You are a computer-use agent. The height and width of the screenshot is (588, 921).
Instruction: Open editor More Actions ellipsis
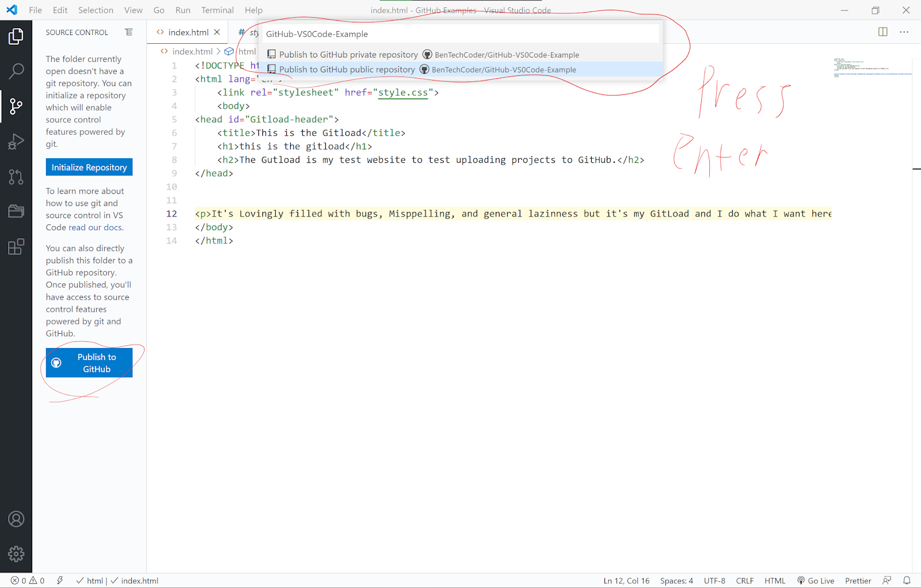point(904,32)
